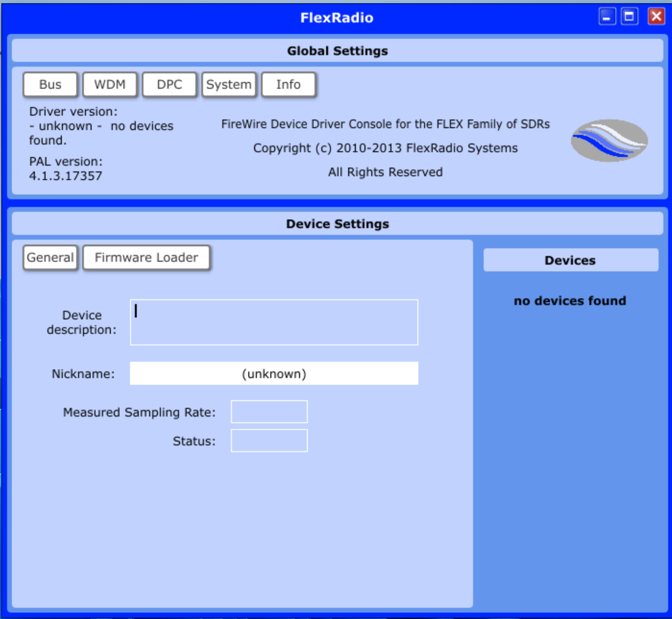Open the Firmware Loader tab

pos(146,257)
